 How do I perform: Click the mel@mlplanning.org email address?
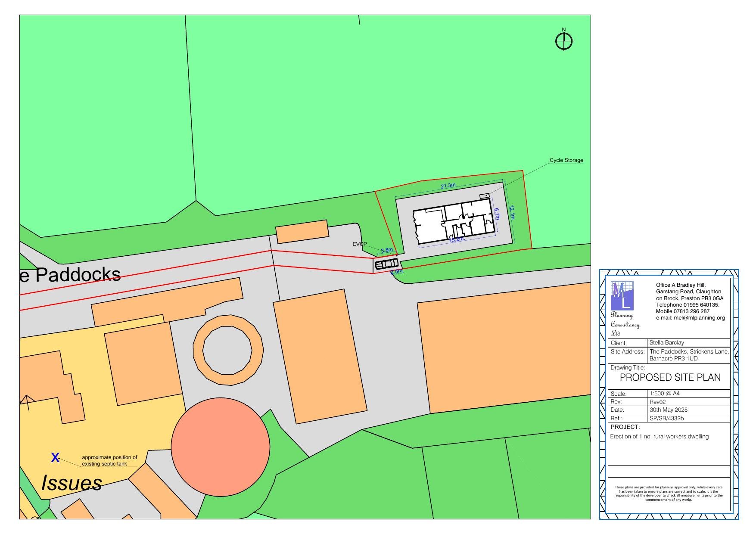click(690, 318)
